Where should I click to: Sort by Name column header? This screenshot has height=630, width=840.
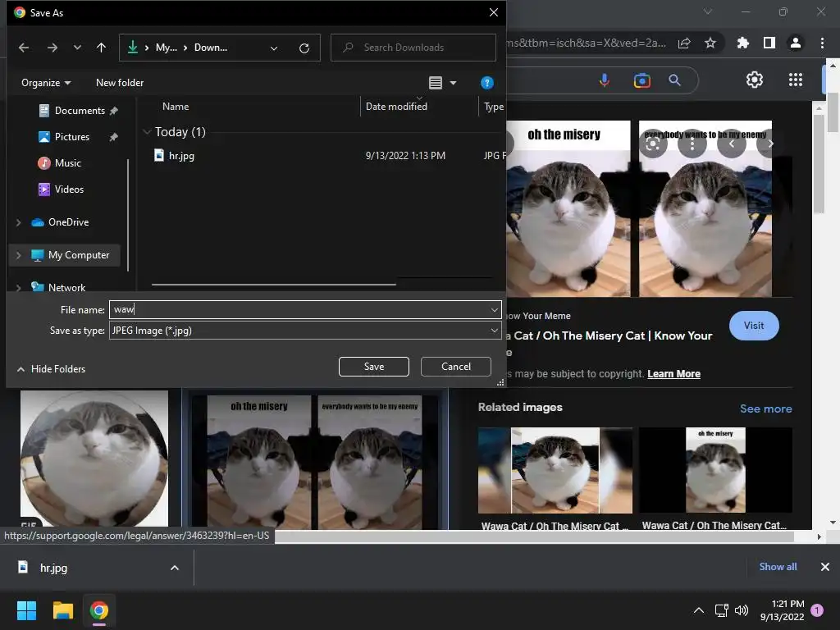176,106
